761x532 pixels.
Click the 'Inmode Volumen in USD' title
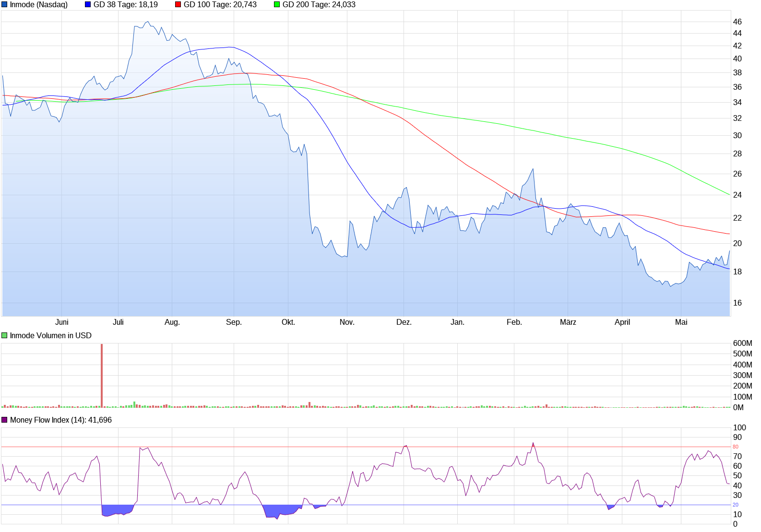tap(50, 336)
